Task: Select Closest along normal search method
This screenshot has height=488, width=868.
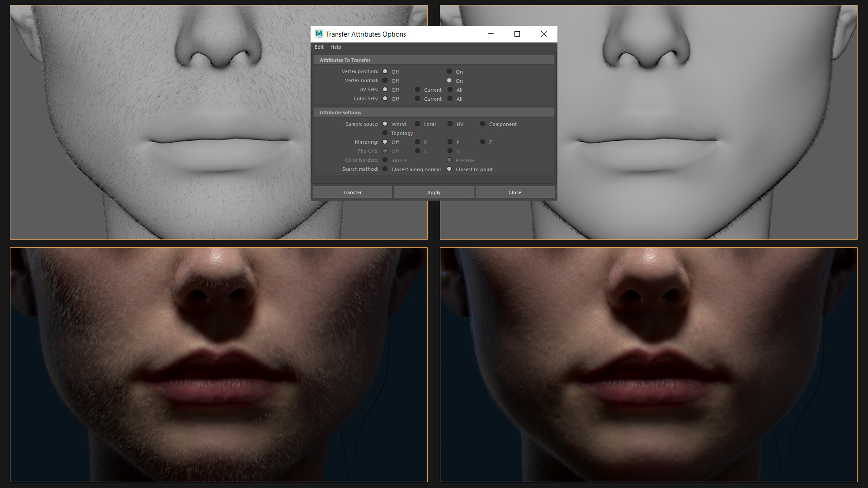Action: (385, 169)
